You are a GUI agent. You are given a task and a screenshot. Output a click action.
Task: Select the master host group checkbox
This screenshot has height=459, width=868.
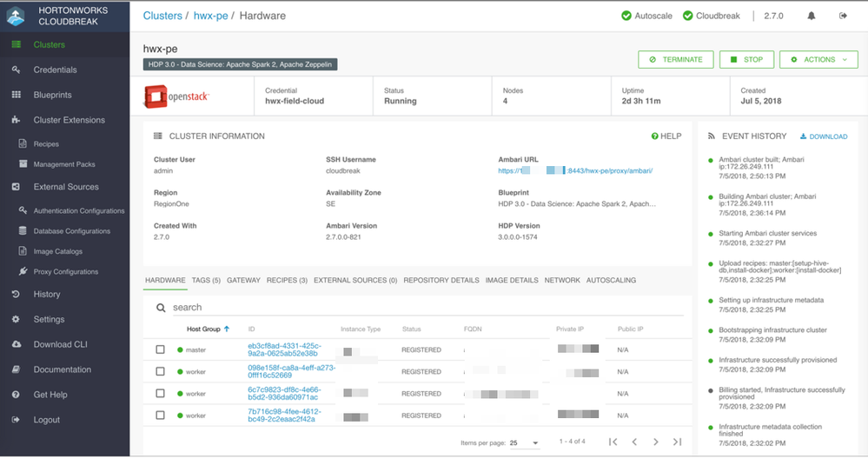[160, 349]
